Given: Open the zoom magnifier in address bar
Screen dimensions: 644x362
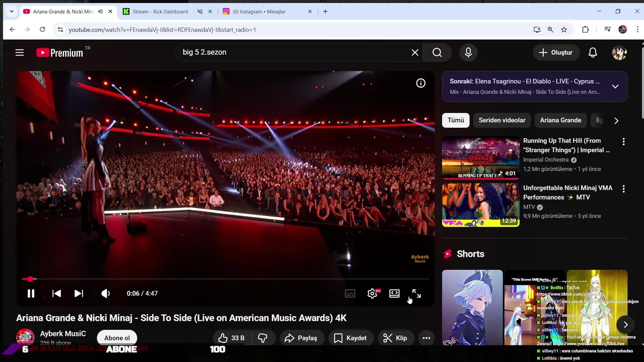Looking at the screenshot, I should pos(550,30).
